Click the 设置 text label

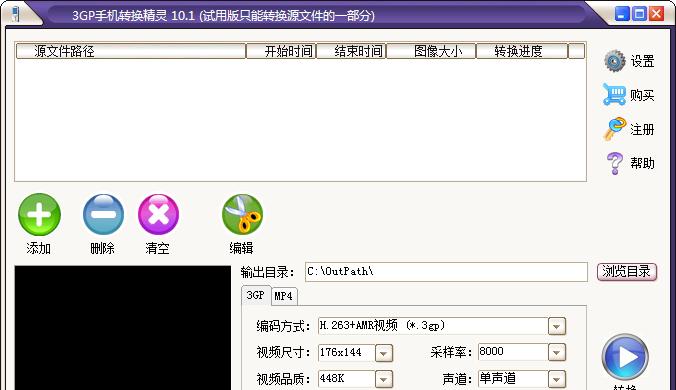coord(642,61)
